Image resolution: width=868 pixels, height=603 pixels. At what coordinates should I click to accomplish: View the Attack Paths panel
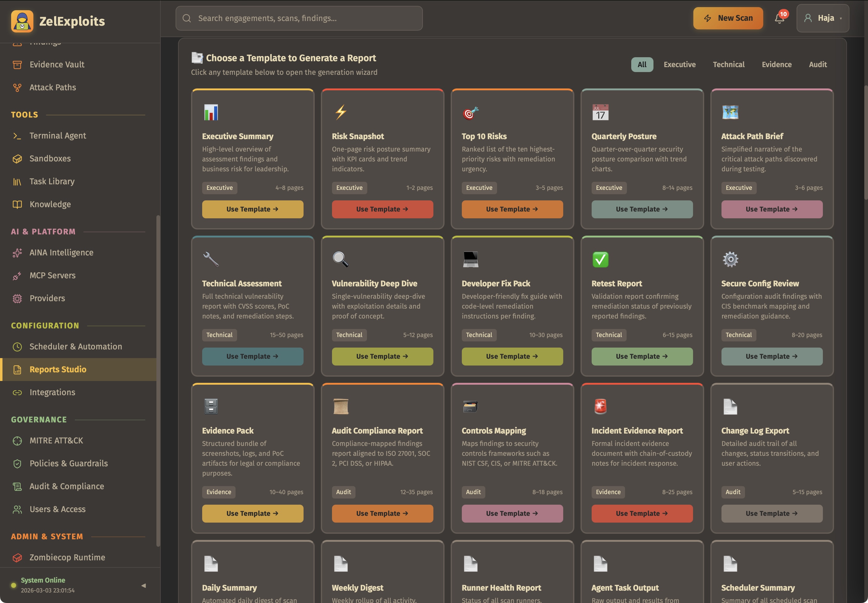[52, 87]
